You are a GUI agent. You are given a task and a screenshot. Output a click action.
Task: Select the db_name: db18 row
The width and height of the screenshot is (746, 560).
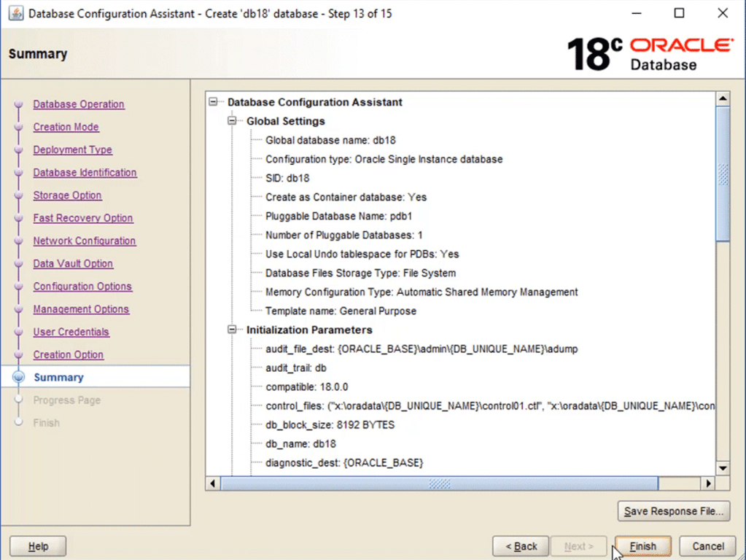tap(300, 444)
